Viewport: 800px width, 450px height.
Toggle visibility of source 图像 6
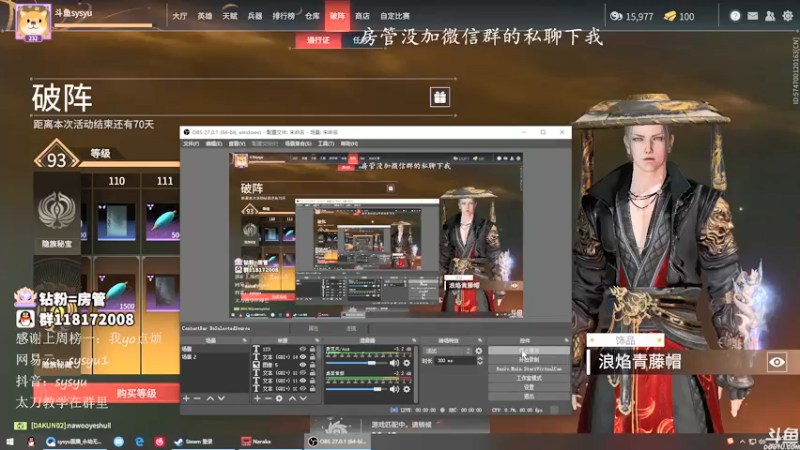click(x=303, y=365)
